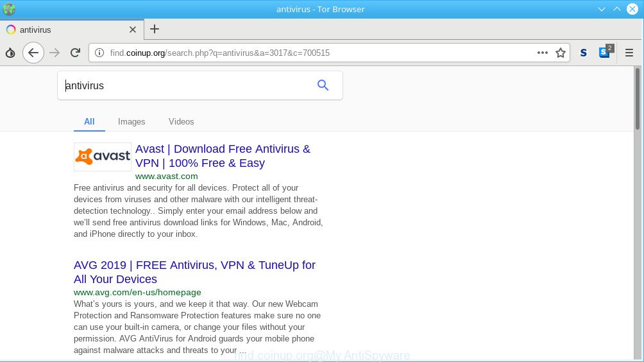Close the antivirus tab
This screenshot has height=362, width=644.
point(133,30)
